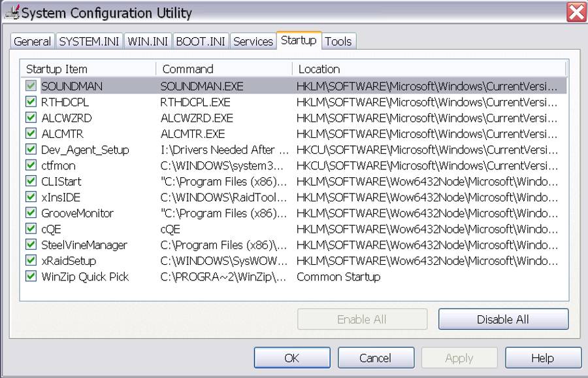Click the System Configuration Utility title icon
Viewport: 588px width, 378px height.
click(12, 13)
